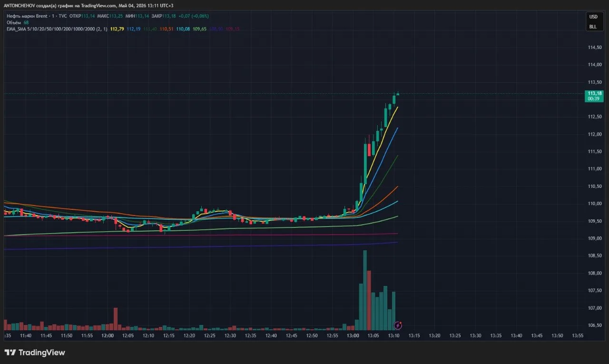Click the ЗАКР close value in the legend

(x=169, y=16)
